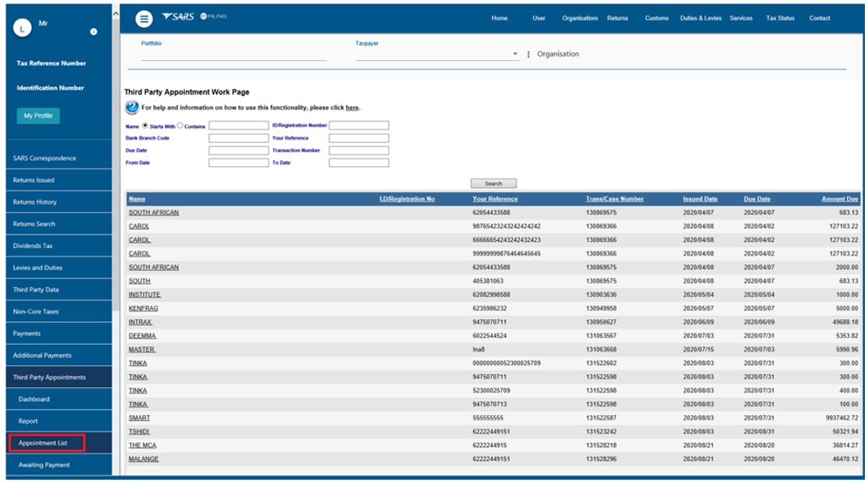
Task: Click the three-dot options icon near Organisation
Action: coord(528,55)
